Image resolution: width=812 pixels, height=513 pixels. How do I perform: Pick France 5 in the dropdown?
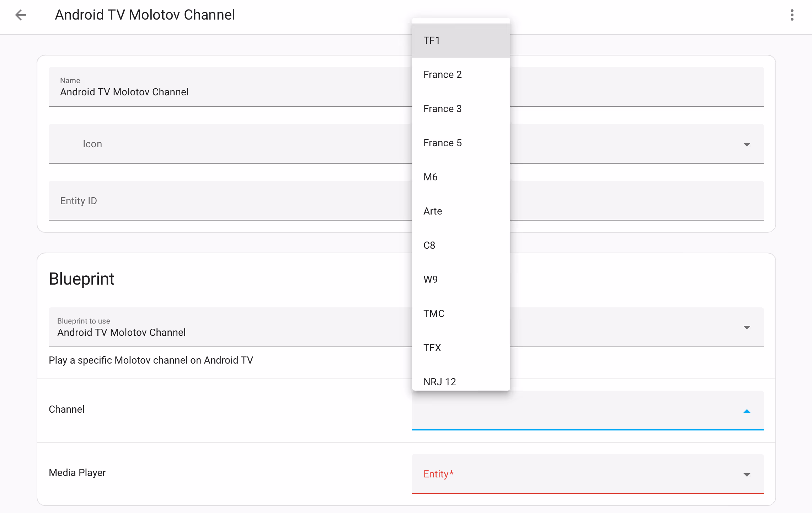(461, 143)
